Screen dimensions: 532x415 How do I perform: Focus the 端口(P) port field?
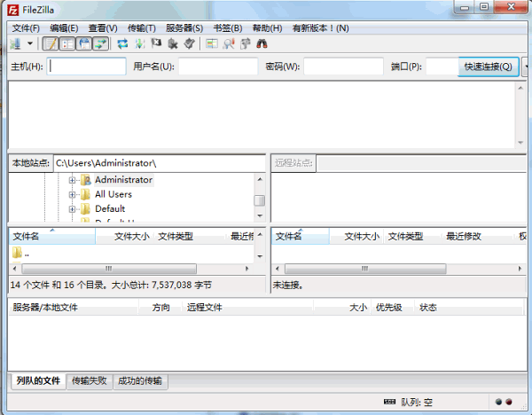442,67
